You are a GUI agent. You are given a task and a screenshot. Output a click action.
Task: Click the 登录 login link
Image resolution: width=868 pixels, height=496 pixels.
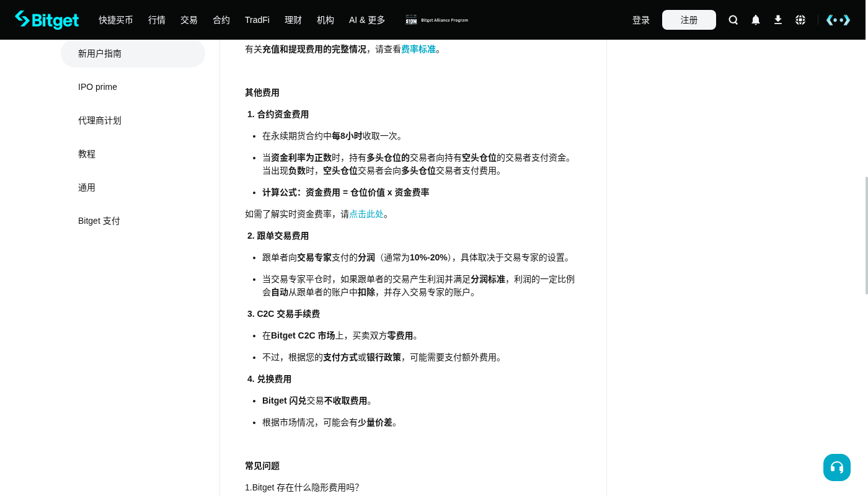pos(641,20)
